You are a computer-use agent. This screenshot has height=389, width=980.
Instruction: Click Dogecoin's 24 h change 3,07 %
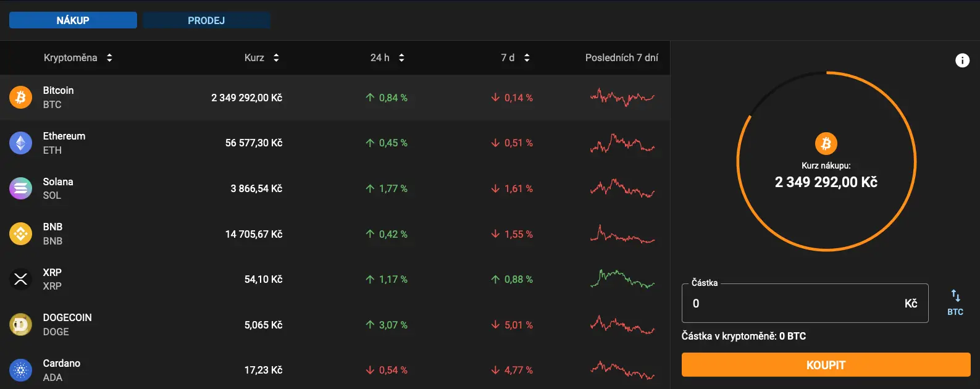[x=387, y=325]
